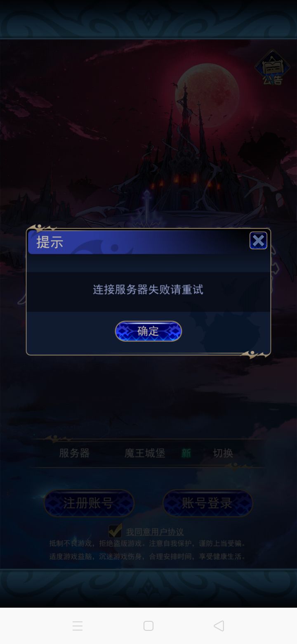The image size is (297, 644).
Task: Tap the Android back navigation icon
Action: (219, 626)
